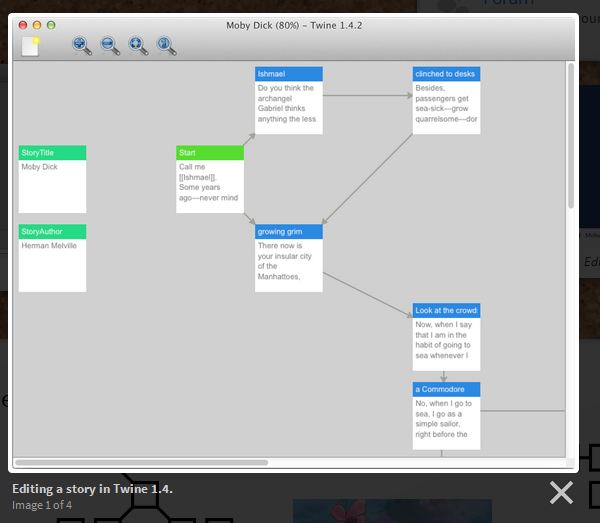
Task: Select the 'clinched to desks' passage header
Action: [x=446, y=74]
